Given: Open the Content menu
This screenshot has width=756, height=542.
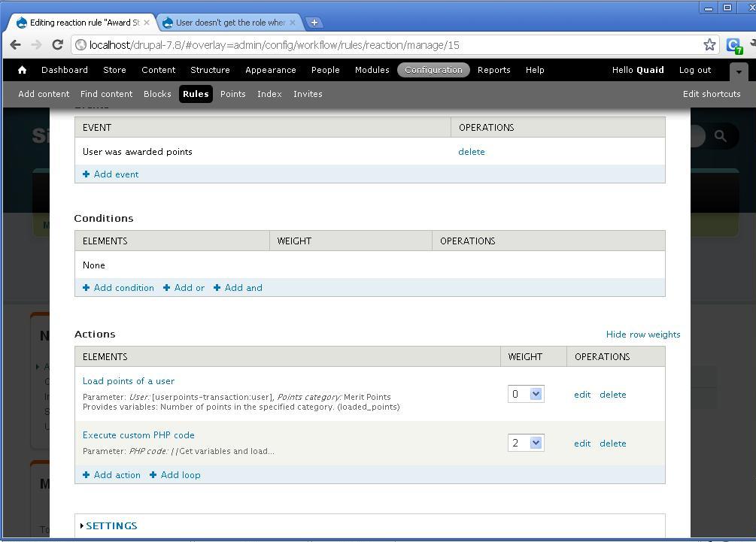Looking at the screenshot, I should [159, 70].
